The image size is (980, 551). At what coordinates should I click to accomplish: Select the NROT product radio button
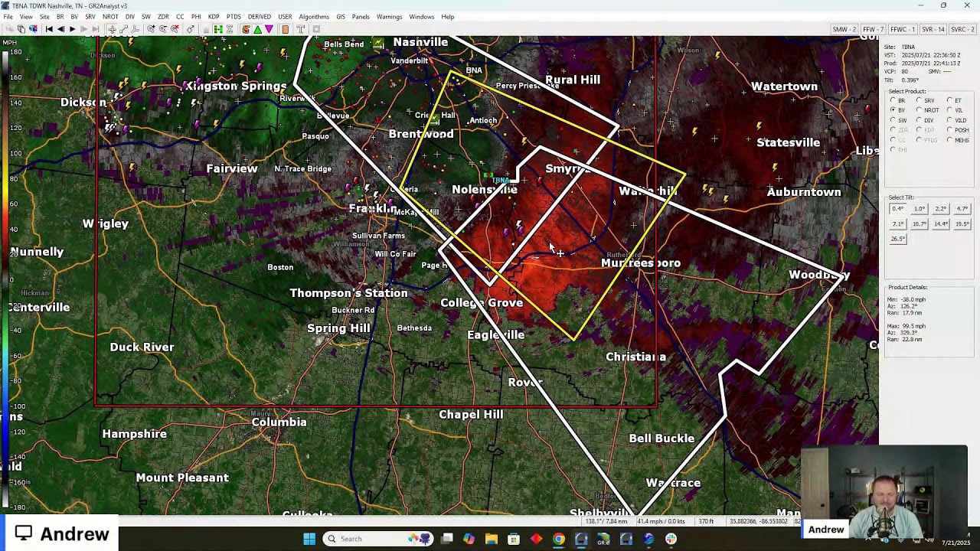click(x=919, y=110)
